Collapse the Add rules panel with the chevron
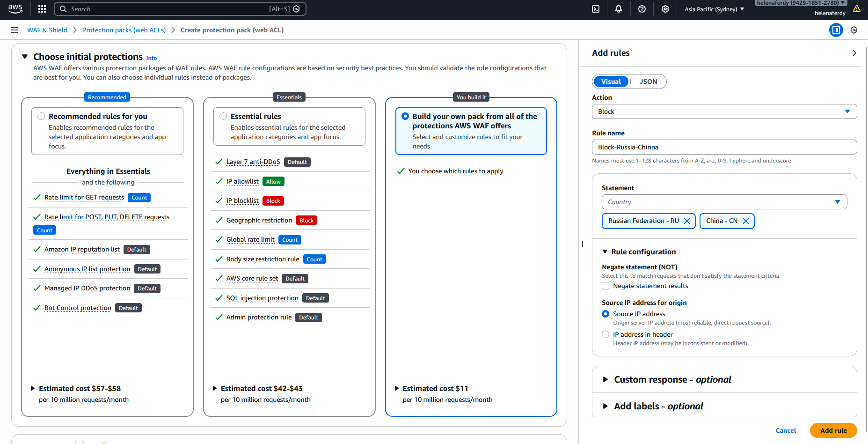Screen dimensions: 868x444 coord(854,53)
